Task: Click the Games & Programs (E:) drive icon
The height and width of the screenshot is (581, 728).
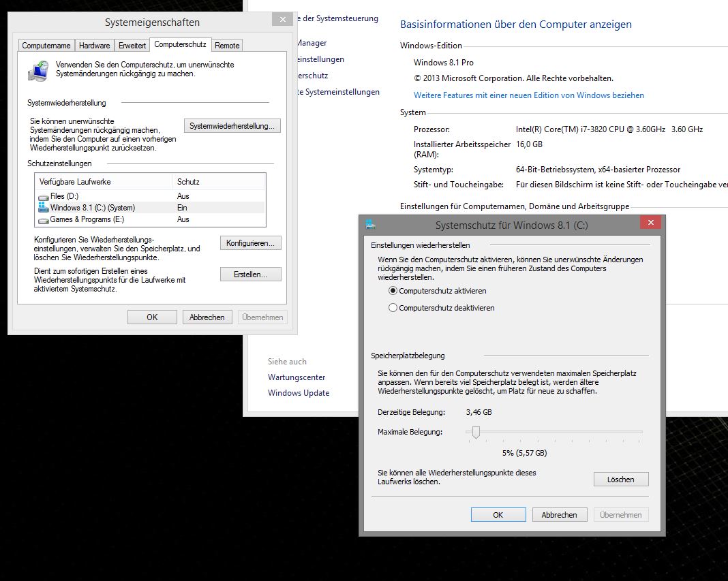Action: pos(44,220)
